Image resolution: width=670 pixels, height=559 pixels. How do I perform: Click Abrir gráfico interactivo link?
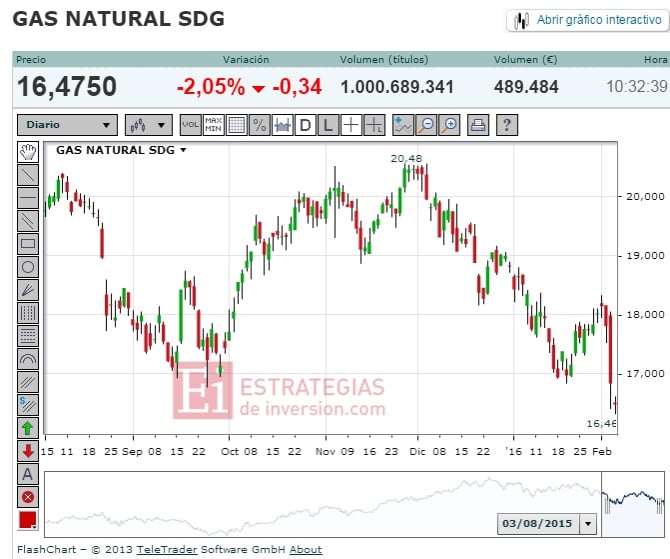599,20
